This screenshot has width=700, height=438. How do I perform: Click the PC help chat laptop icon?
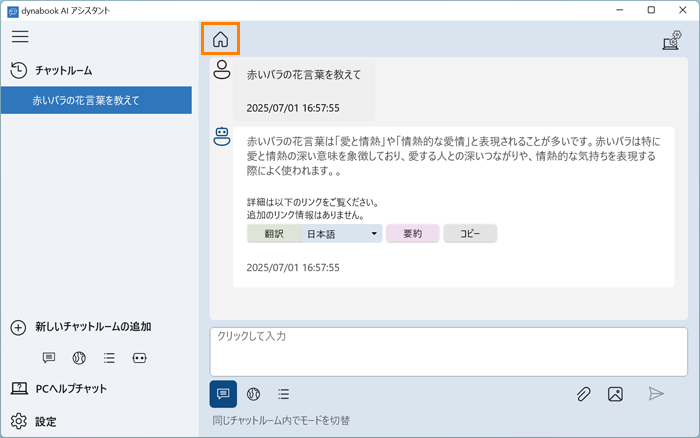point(19,388)
